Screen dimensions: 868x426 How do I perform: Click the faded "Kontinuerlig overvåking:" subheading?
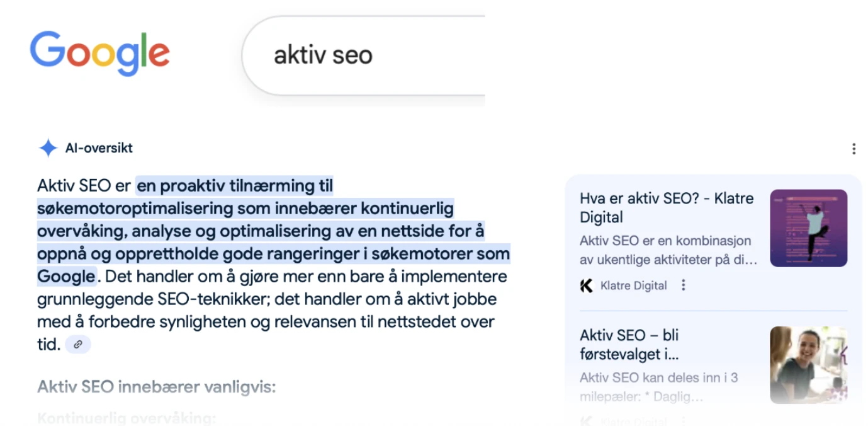coord(127,418)
